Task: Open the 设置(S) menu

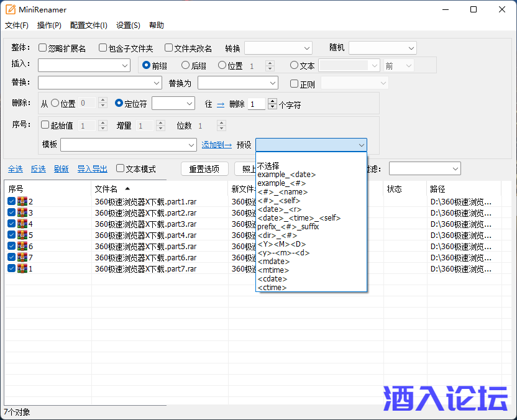Action: tap(128, 25)
